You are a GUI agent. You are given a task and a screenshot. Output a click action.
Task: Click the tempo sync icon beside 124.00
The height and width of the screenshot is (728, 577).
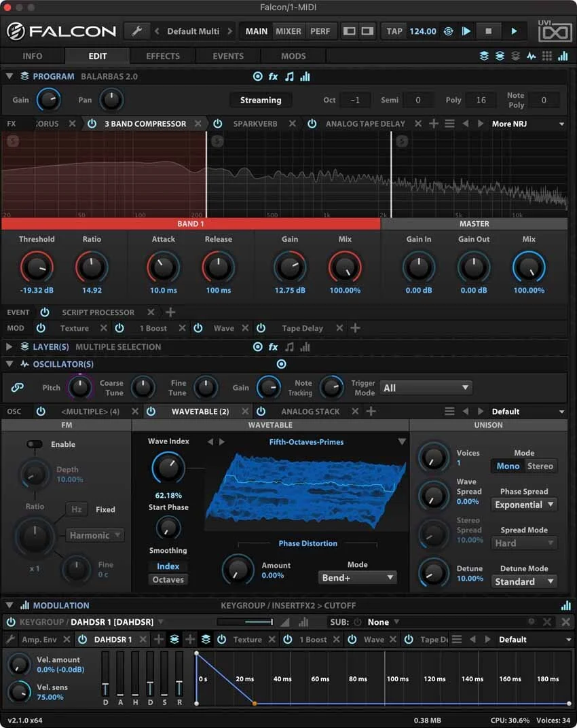[449, 31]
